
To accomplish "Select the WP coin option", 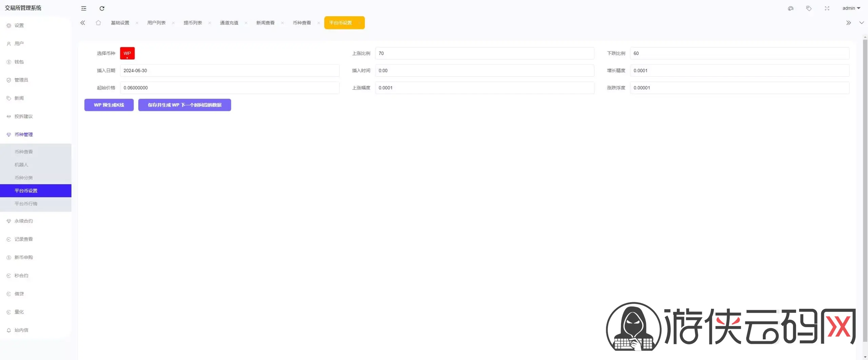I will pyautogui.click(x=127, y=53).
